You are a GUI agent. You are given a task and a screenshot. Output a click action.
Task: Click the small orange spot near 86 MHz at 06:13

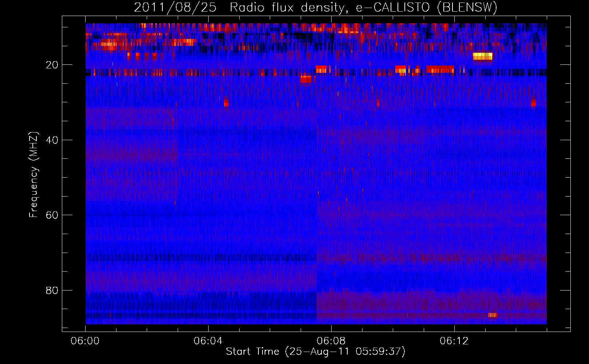[x=493, y=315]
